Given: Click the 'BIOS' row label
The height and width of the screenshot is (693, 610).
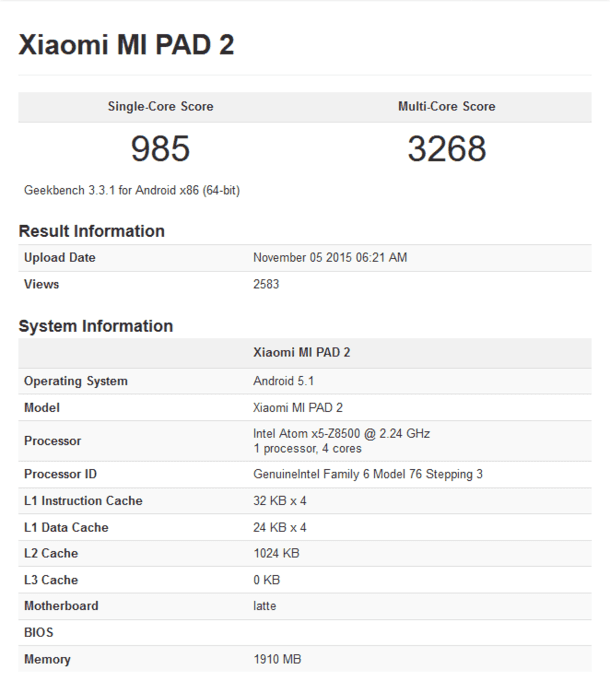Looking at the screenshot, I should (38, 632).
